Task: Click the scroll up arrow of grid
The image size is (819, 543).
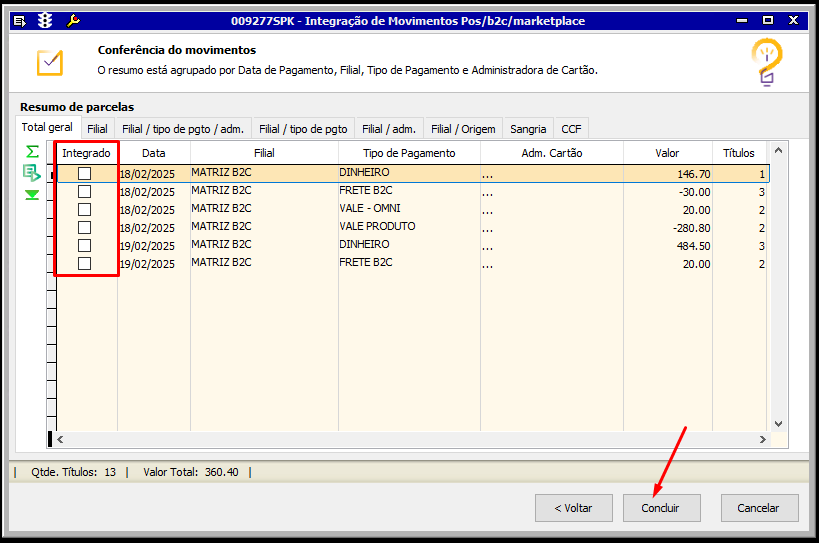Action: (x=778, y=151)
